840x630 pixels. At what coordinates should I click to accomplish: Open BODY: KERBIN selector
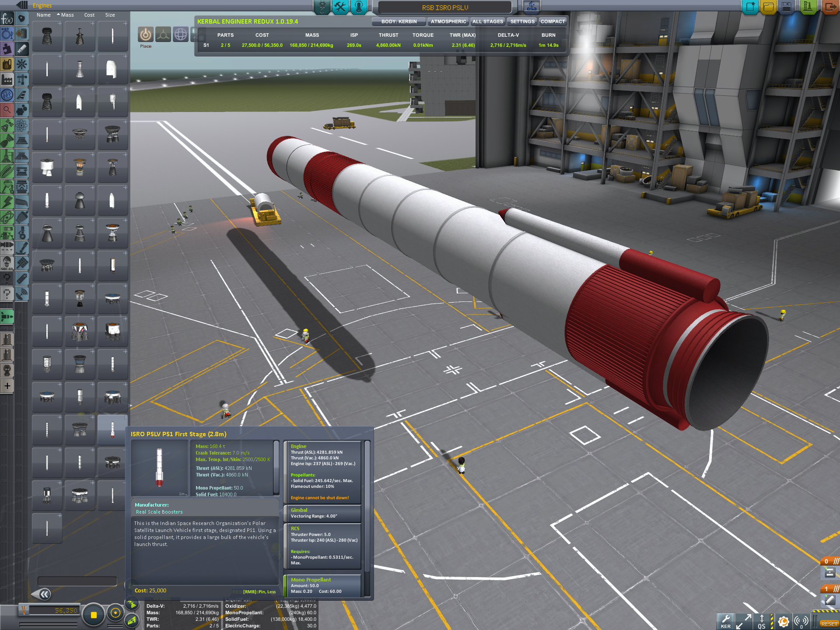click(399, 21)
